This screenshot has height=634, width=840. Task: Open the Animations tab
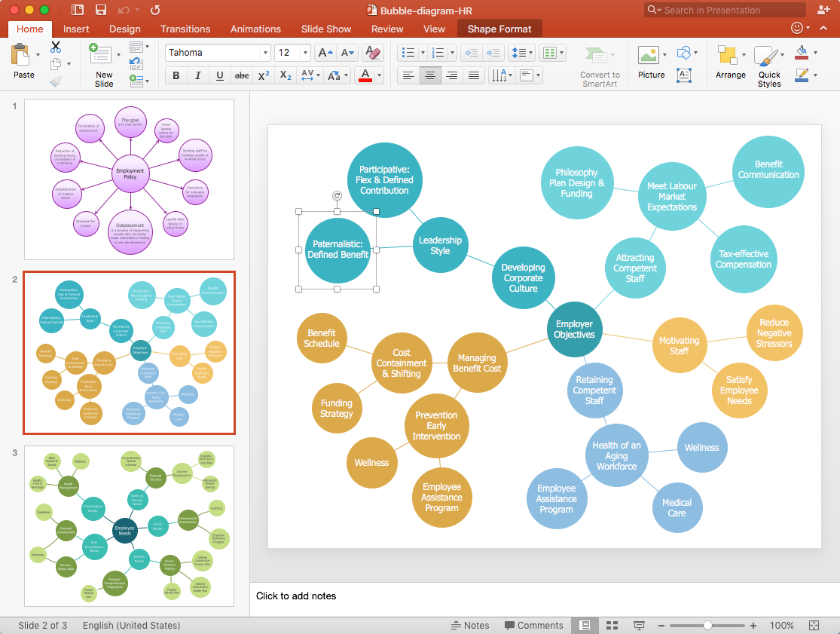(255, 29)
